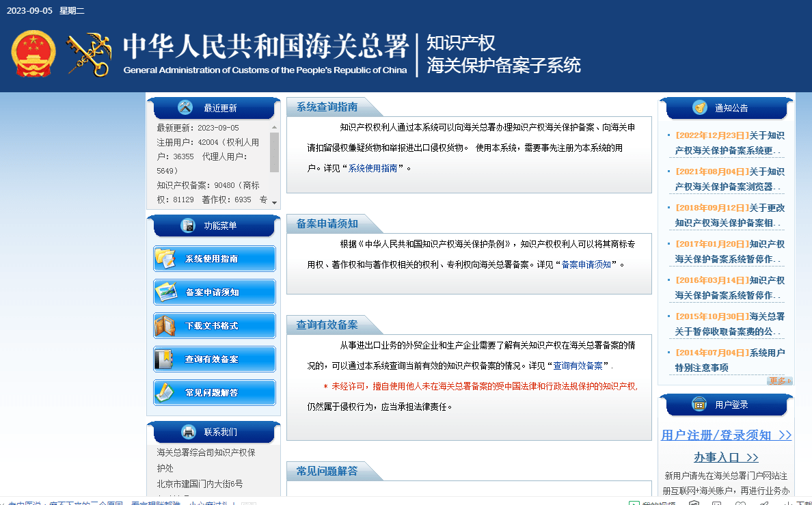812x505 pixels.
Task: Go to 办事入口 in the login panel
Action: coord(726,457)
